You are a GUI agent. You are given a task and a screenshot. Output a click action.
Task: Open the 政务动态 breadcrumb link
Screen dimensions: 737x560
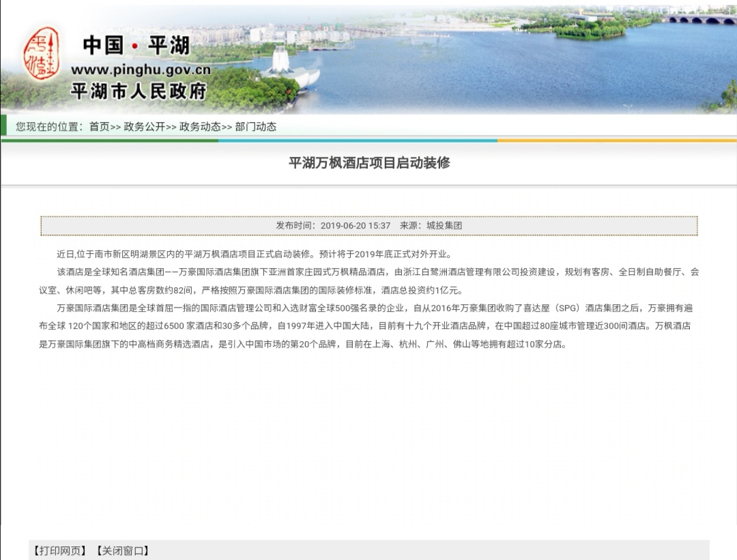(x=200, y=126)
